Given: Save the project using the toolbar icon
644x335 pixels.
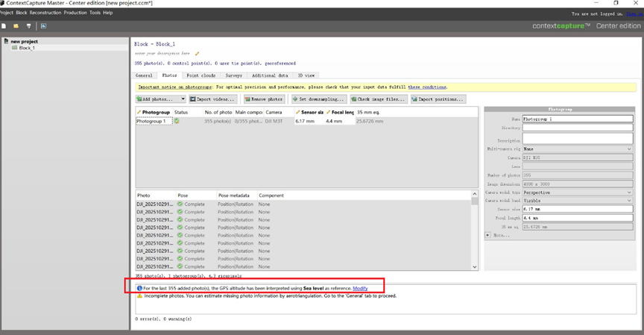Looking at the screenshot, I should pos(29,26).
